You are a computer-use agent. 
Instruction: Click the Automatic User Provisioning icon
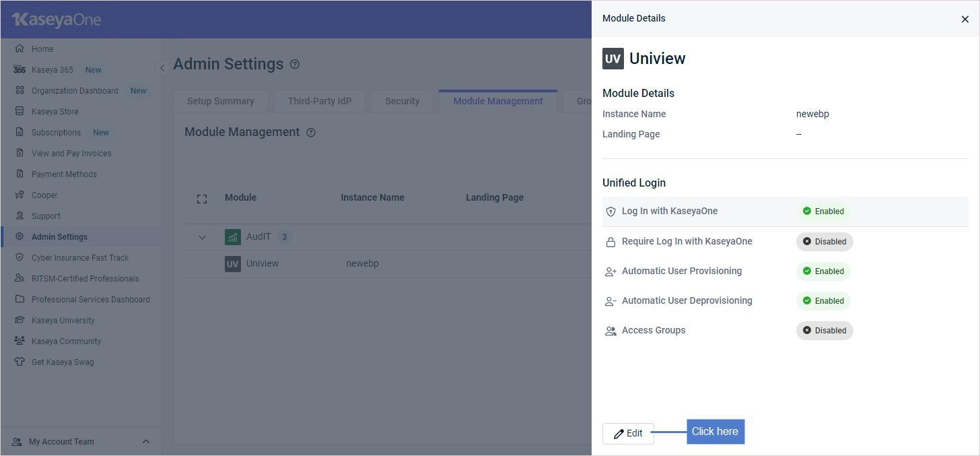point(611,271)
